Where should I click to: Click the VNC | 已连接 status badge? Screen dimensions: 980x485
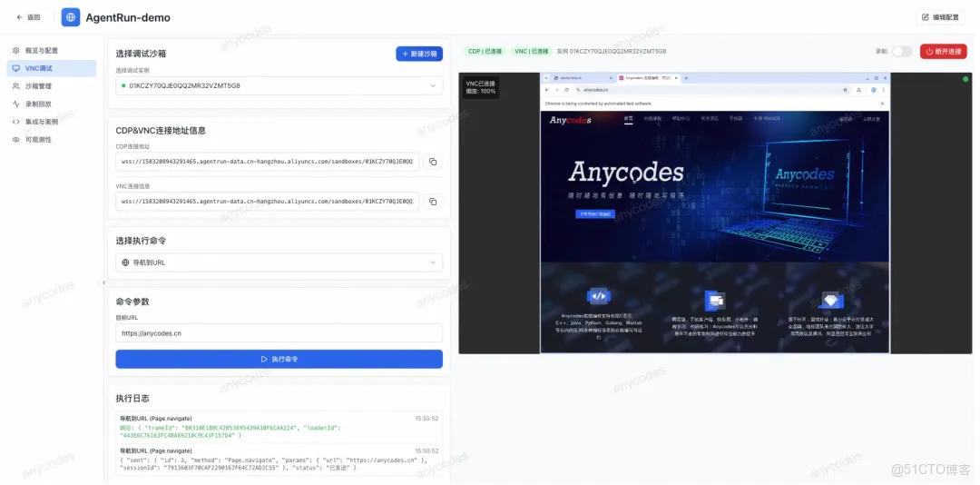[531, 52]
